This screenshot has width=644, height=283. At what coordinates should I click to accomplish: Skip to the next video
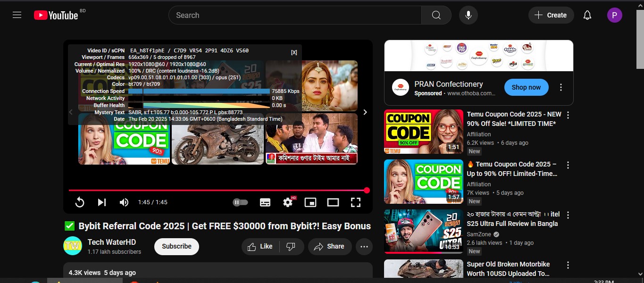tap(101, 202)
